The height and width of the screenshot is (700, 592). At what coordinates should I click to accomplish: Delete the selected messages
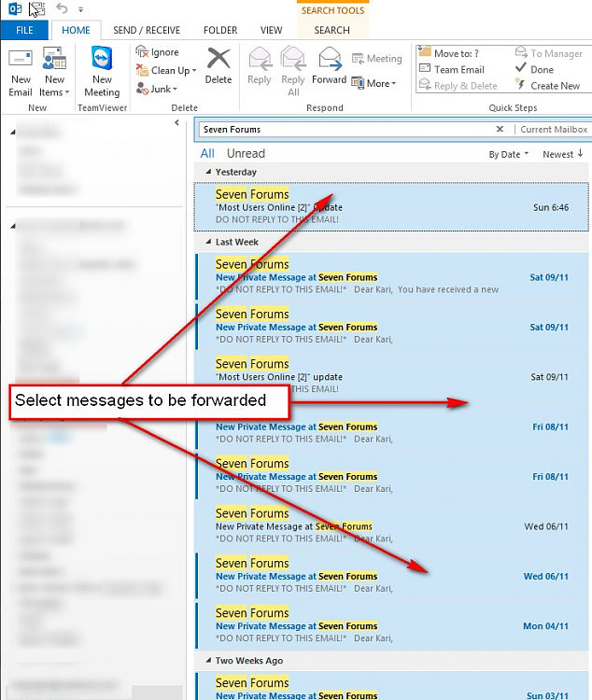218,66
